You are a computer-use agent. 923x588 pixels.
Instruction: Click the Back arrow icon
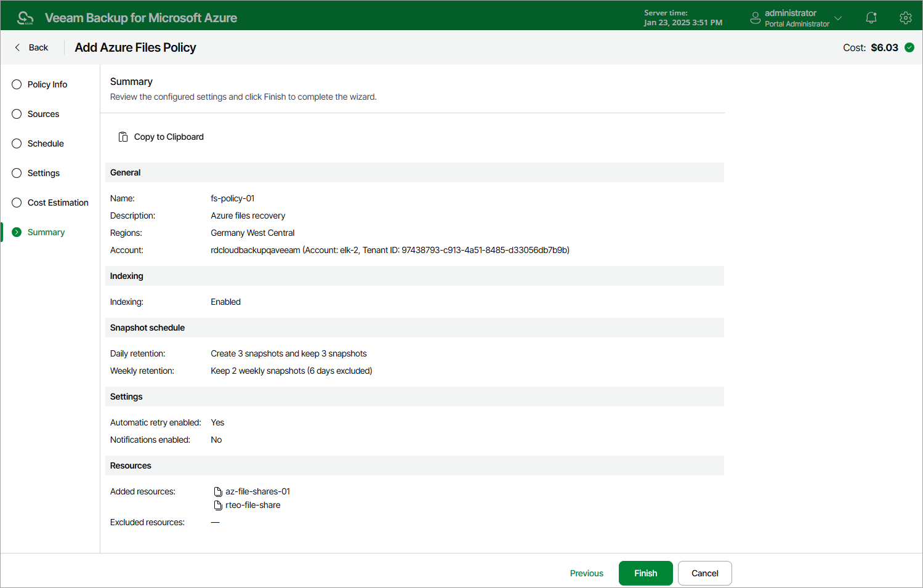[17, 47]
